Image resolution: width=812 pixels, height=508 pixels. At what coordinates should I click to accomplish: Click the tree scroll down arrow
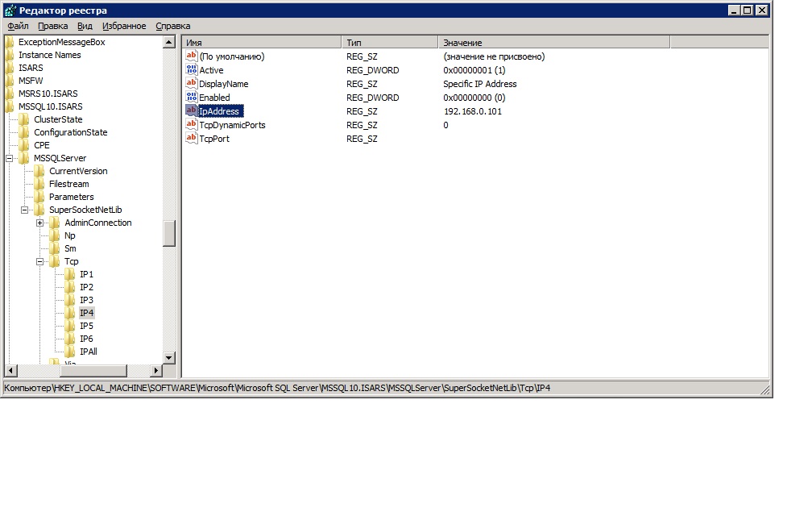(169, 358)
